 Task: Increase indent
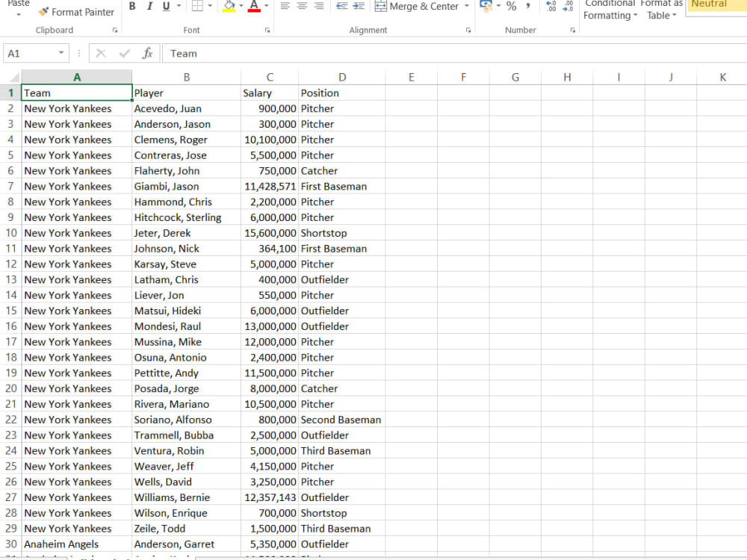pyautogui.click(x=359, y=6)
